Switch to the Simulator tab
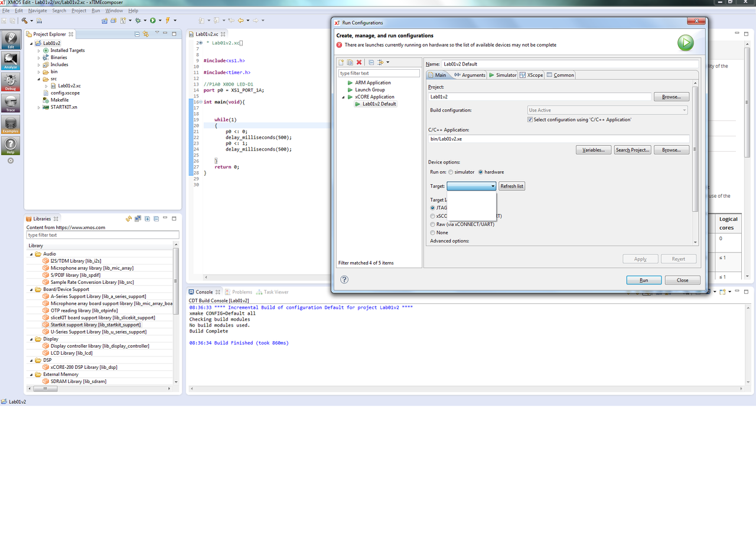This screenshot has width=756, height=533. click(x=503, y=75)
